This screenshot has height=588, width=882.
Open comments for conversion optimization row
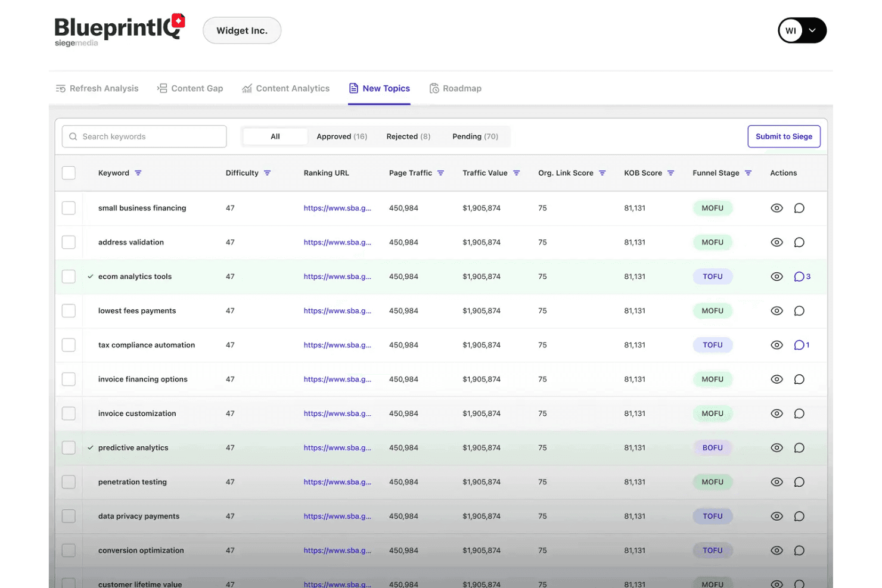tap(799, 550)
